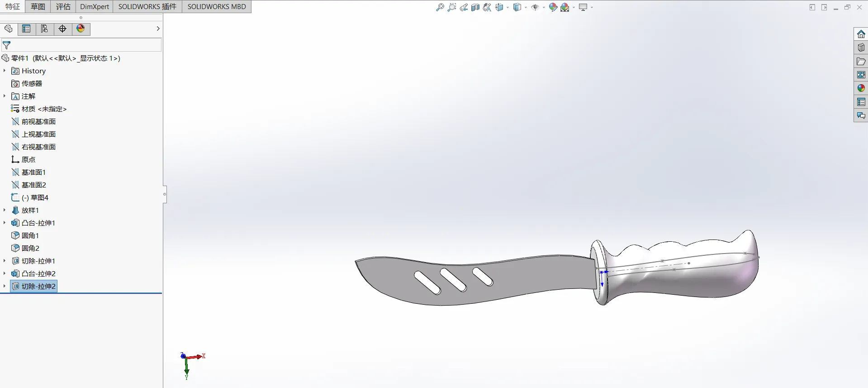Click the Zoom to Fit icon
The width and height of the screenshot is (868, 388).
point(440,7)
